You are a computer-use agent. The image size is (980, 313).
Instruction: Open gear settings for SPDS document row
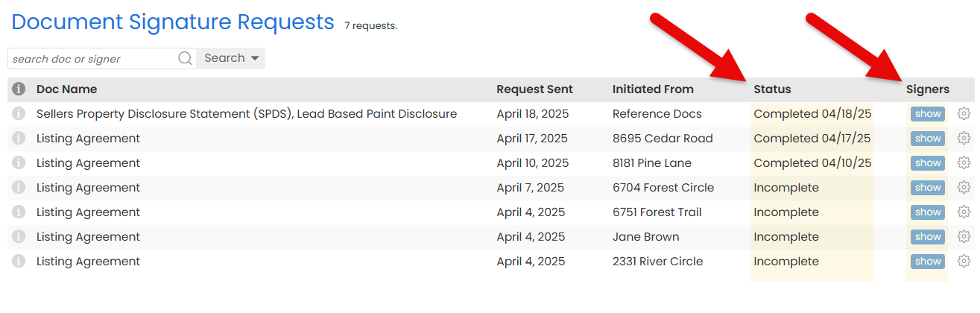[964, 113]
